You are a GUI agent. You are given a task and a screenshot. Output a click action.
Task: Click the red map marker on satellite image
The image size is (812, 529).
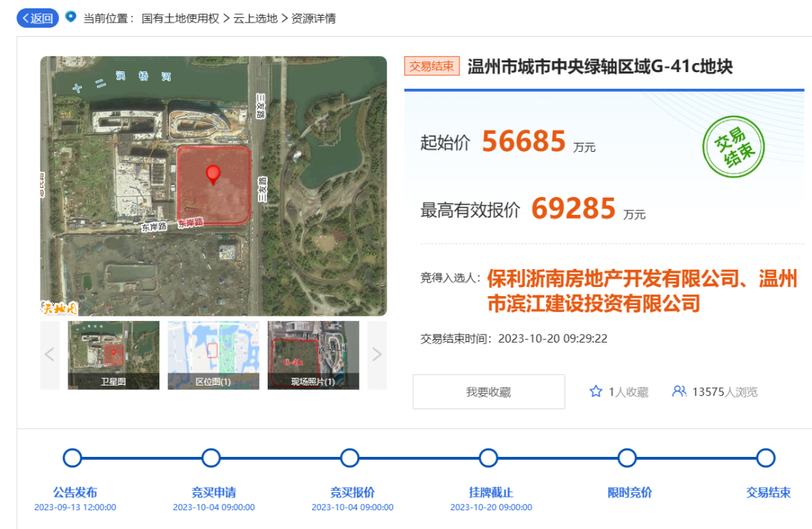point(213,175)
